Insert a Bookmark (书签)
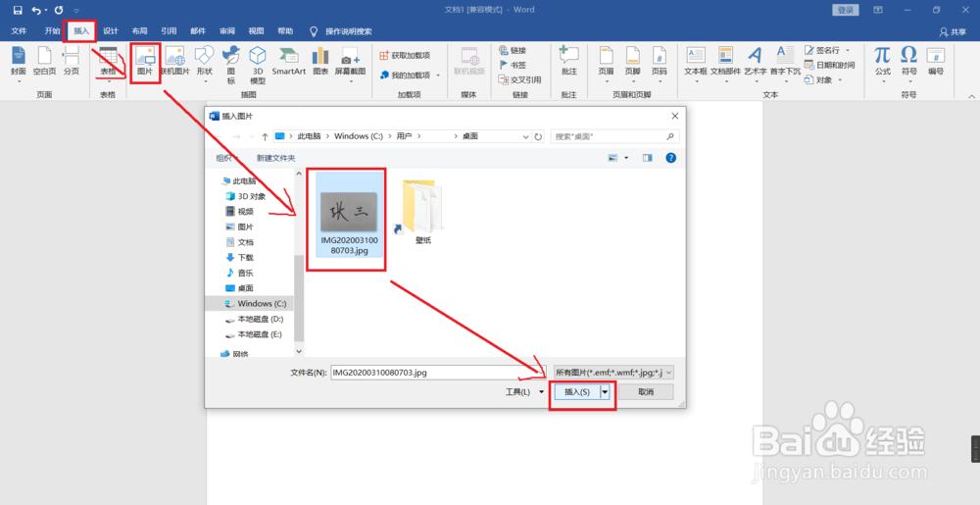The image size is (980, 505). [513, 65]
